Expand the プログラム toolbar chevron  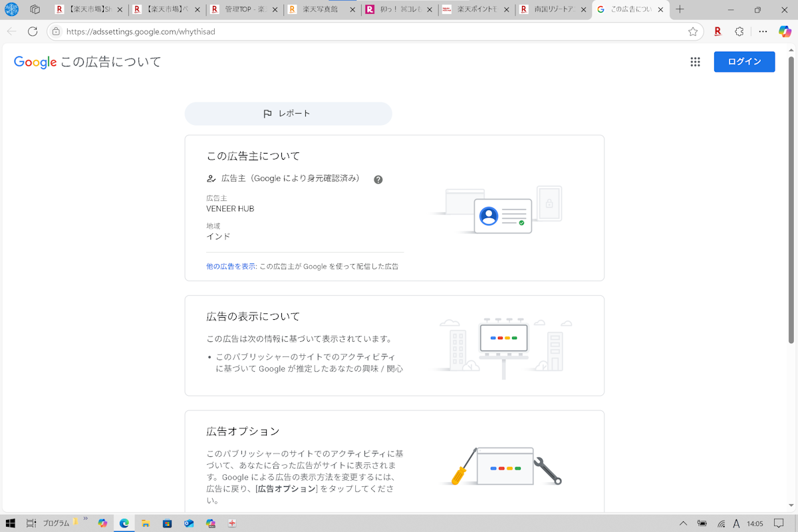[85, 519]
